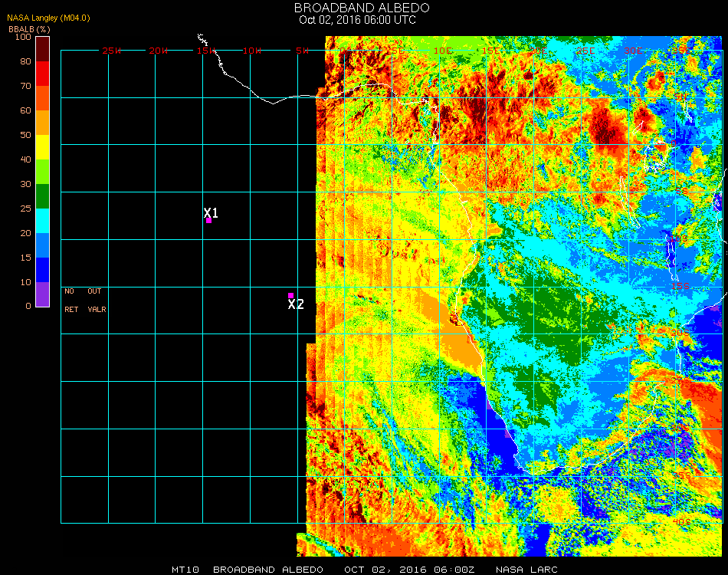The width and height of the screenshot is (728, 575).
Task: Click the MT10 label in footer
Action: click(186, 570)
